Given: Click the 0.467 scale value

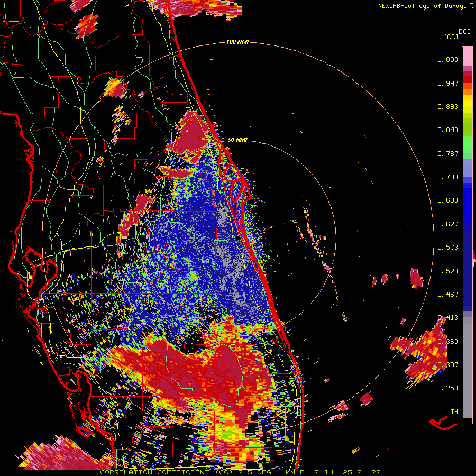Looking at the screenshot, I should pyautogui.click(x=448, y=295).
